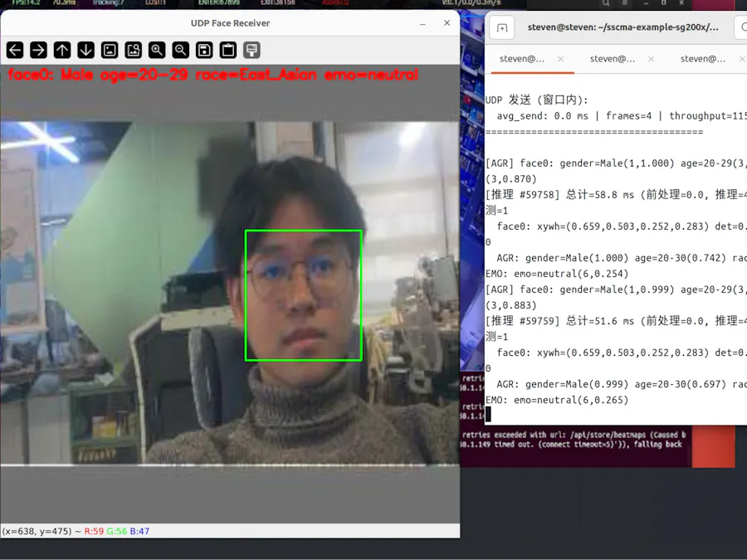Click terminal line avg_send: 0.0 ms
The width and height of the screenshot is (747, 560).
(543, 116)
